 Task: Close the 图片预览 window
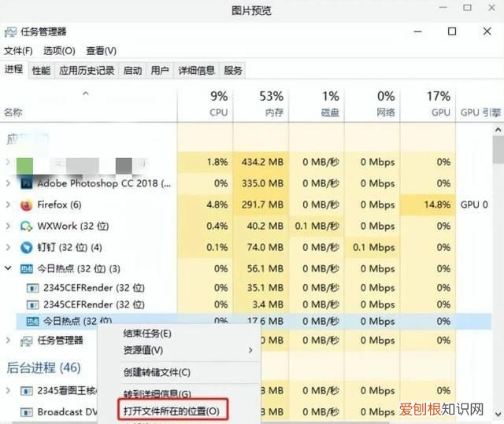pos(491,8)
